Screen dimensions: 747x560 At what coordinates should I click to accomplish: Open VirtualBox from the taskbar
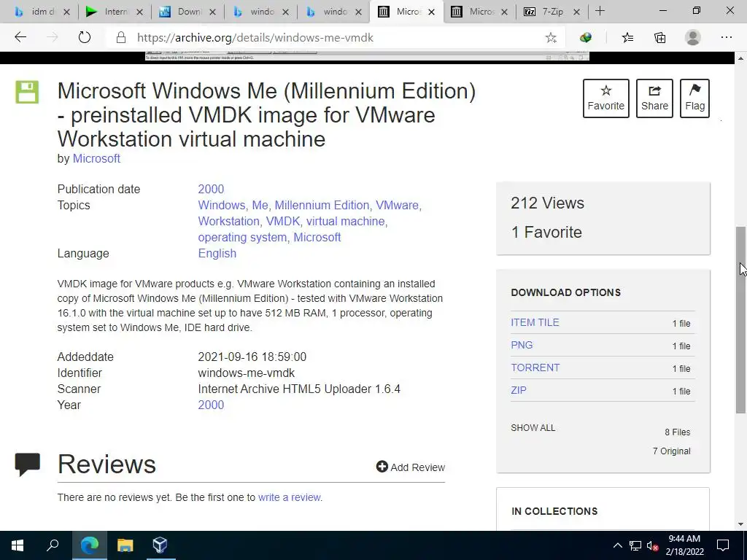pos(160,545)
